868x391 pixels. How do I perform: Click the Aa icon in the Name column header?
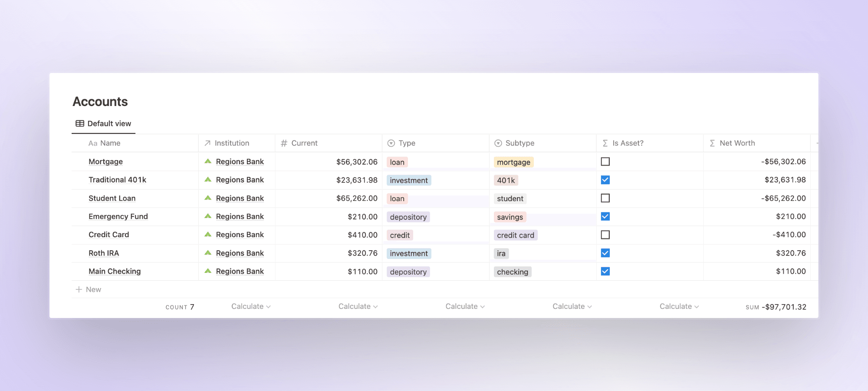(92, 143)
